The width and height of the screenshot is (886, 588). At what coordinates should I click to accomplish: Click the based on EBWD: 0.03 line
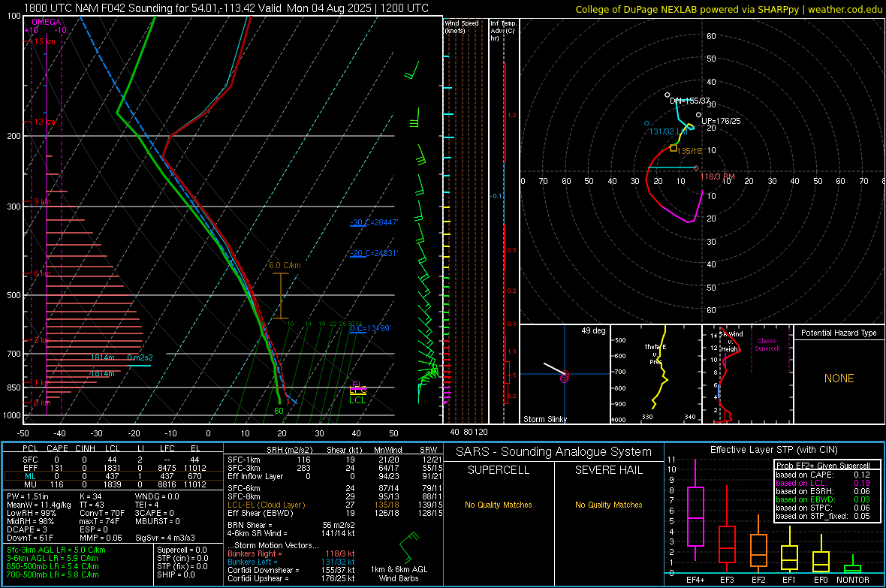[823, 499]
